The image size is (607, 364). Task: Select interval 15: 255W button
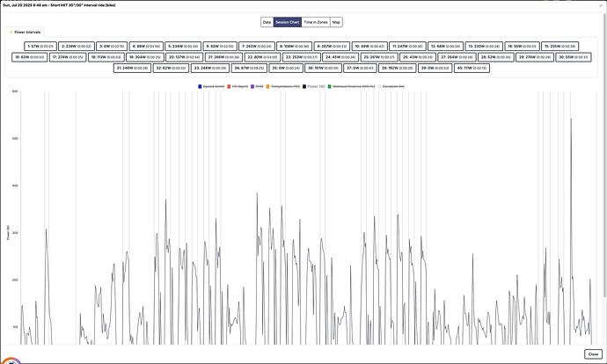pyautogui.click(x=559, y=46)
